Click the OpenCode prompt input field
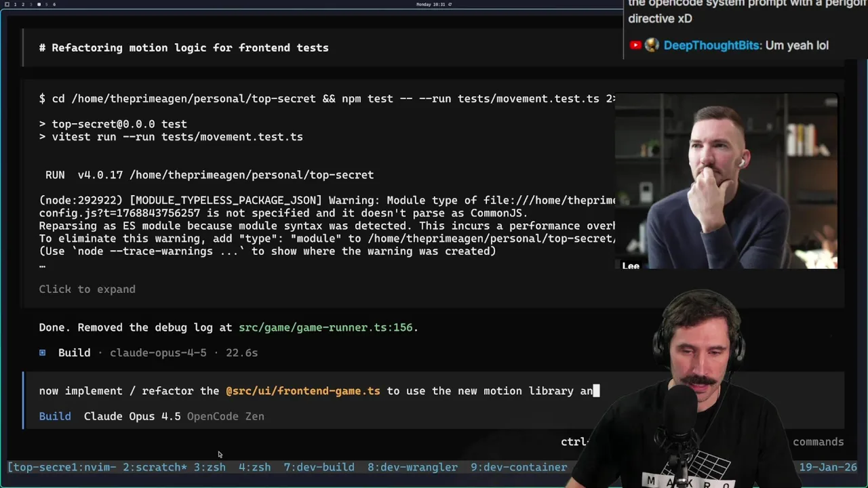 (x=319, y=391)
